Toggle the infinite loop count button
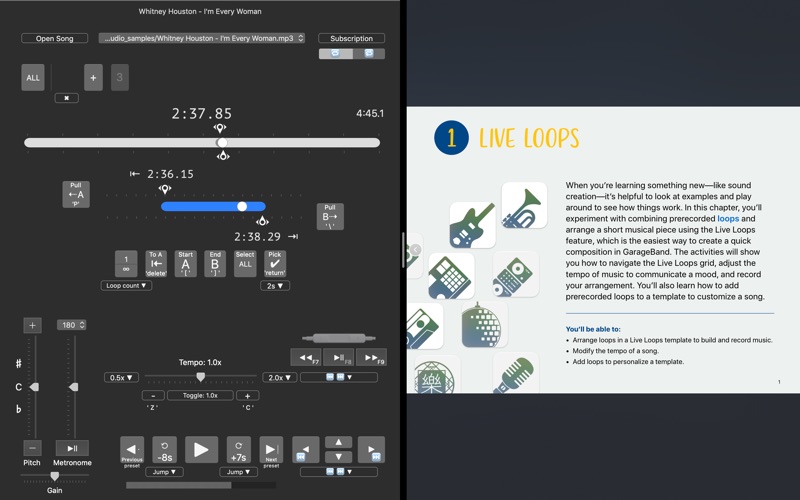 tap(126, 264)
